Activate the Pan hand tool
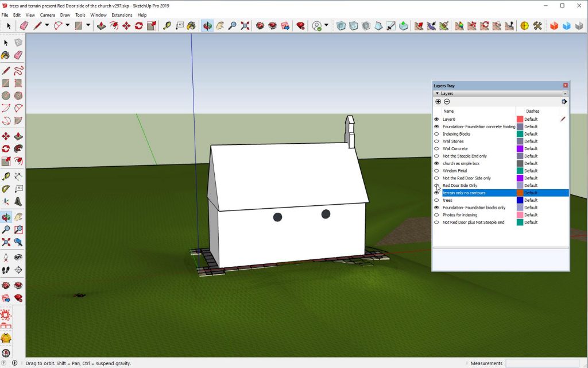Screen dimensions: 588x368 (219, 26)
